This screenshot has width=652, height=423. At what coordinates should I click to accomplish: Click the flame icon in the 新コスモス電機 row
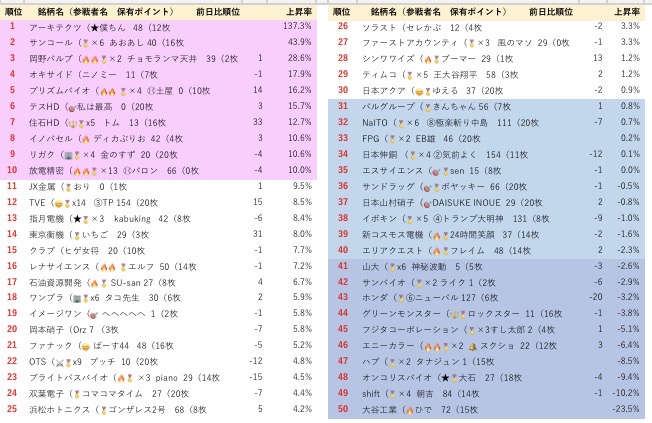(435, 233)
